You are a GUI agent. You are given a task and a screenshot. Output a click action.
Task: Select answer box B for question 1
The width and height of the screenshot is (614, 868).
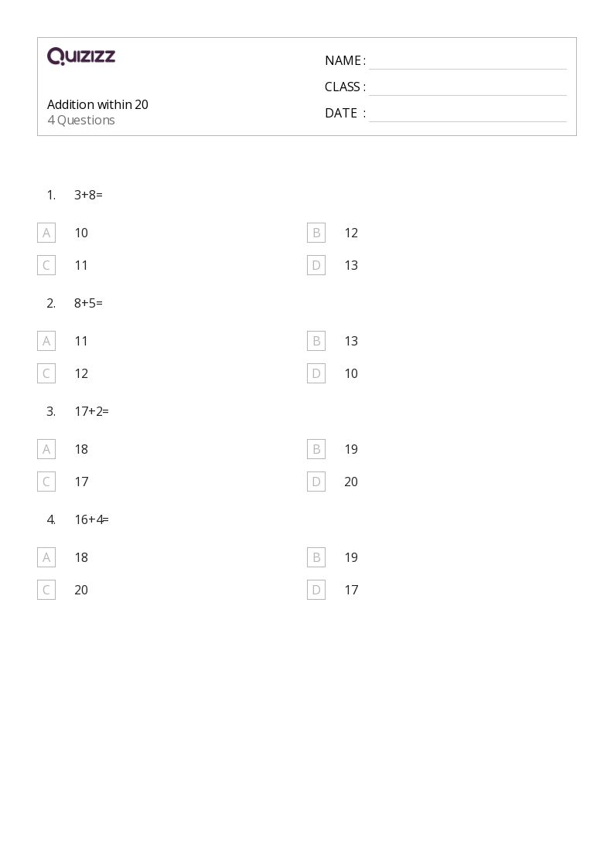(316, 233)
